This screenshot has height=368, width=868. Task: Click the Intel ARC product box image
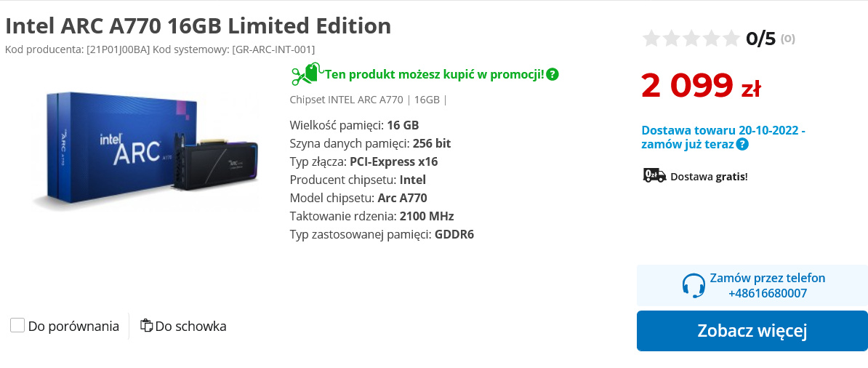pyautogui.click(x=145, y=151)
